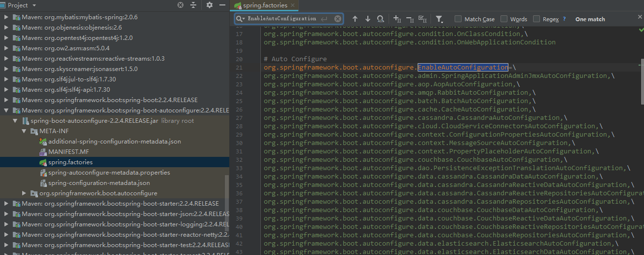Image resolution: width=644 pixels, height=255 pixels.
Task: Click line number 30 in gutter
Action: [x=239, y=143]
